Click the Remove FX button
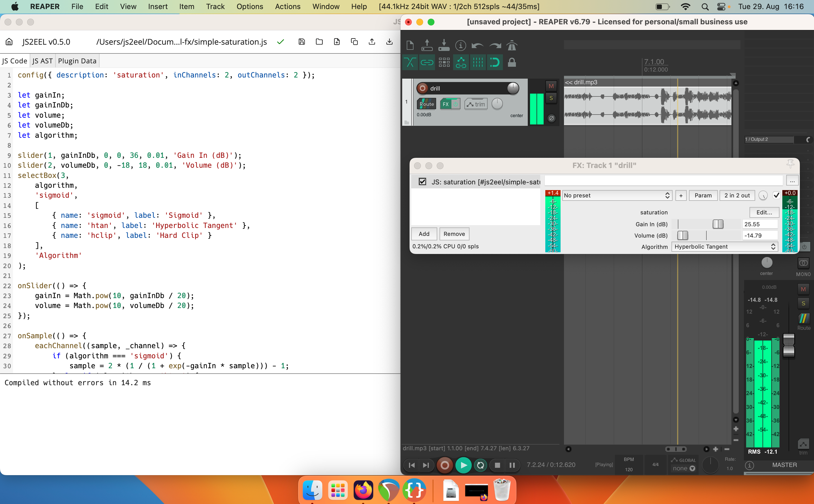Viewport: 814px width, 504px height. coord(454,234)
